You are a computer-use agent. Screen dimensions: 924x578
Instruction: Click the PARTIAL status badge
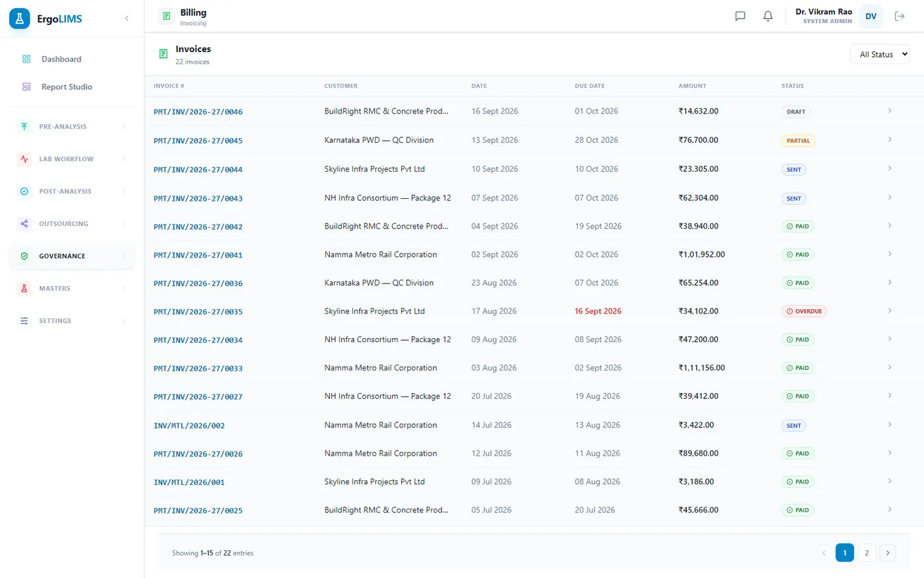tap(798, 141)
